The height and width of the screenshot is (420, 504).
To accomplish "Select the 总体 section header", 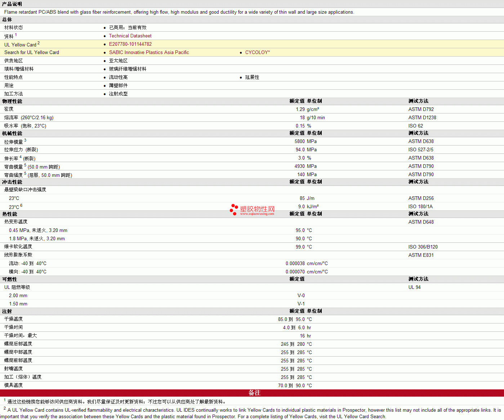I will (7, 19).
